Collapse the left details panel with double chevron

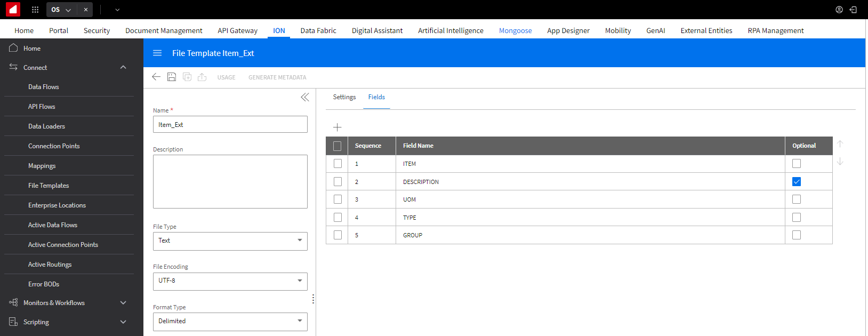pyautogui.click(x=304, y=97)
